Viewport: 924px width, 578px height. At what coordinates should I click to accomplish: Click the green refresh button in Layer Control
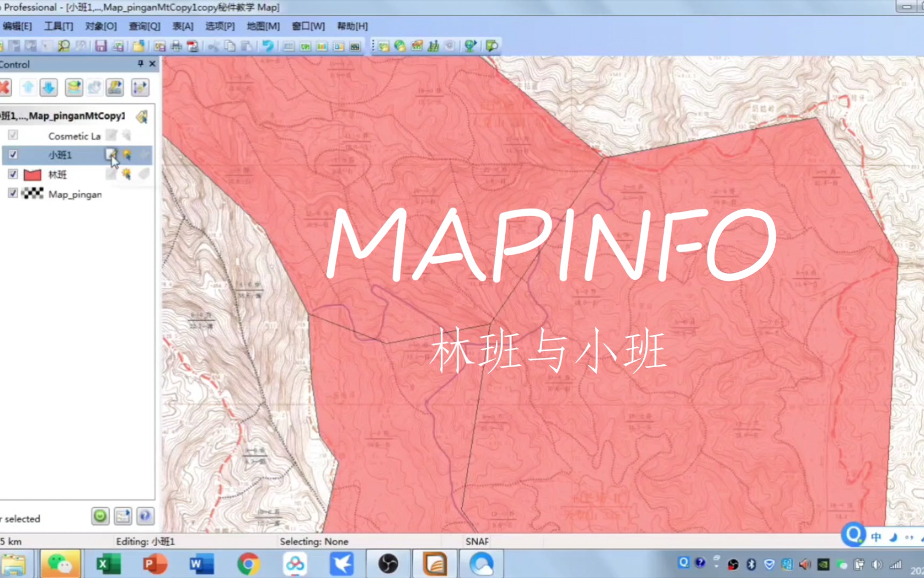(101, 516)
